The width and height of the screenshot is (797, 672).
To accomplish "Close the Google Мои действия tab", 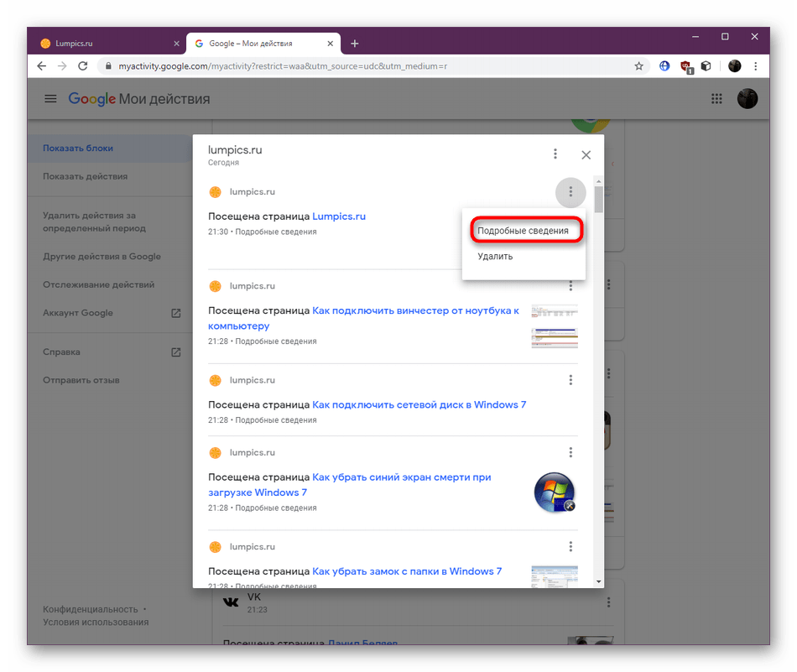I will pyautogui.click(x=330, y=44).
